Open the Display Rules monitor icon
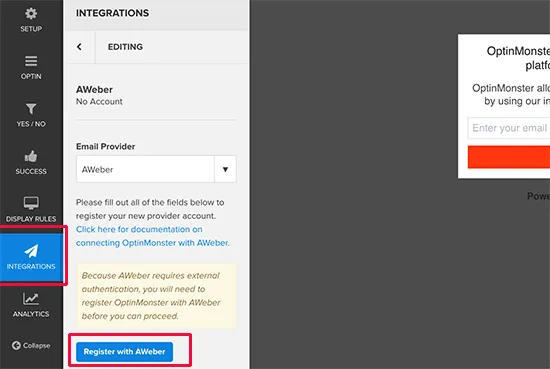Viewport: 550px width, 369px height. tap(31, 203)
